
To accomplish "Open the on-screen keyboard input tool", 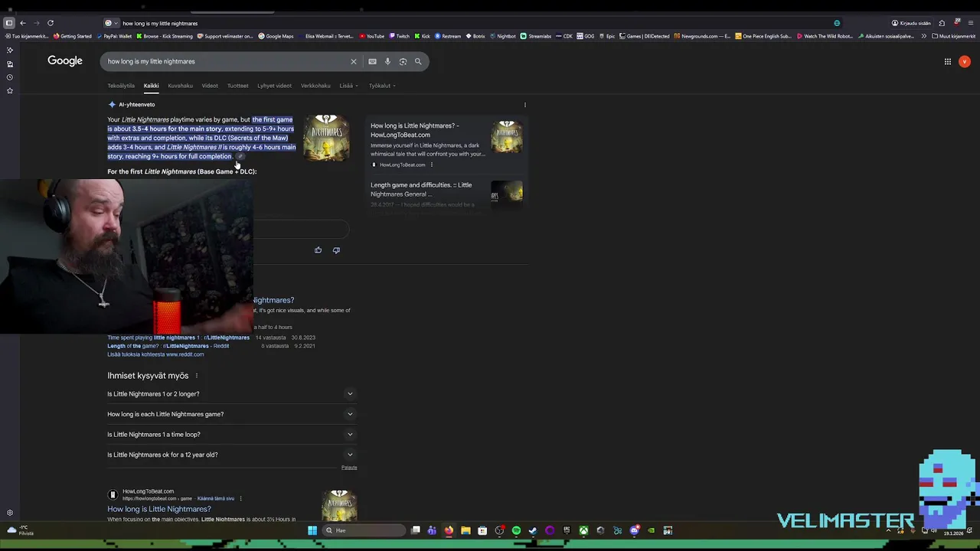I will pyautogui.click(x=372, y=61).
